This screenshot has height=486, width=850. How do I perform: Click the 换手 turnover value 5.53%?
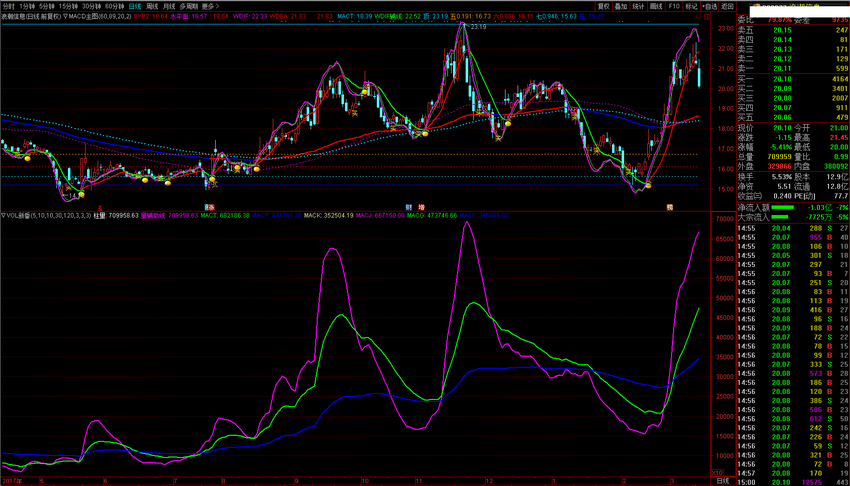782,177
